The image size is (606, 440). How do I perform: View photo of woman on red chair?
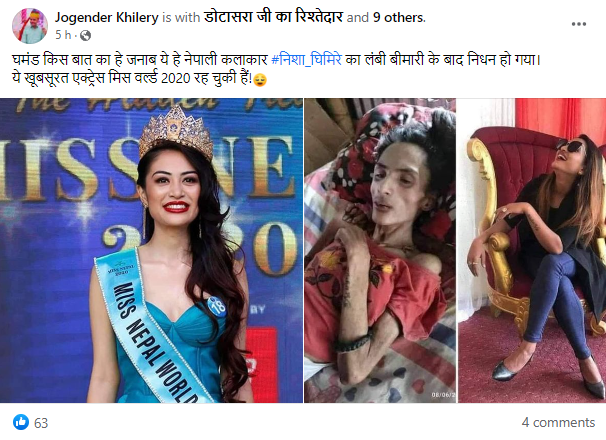(x=532, y=251)
